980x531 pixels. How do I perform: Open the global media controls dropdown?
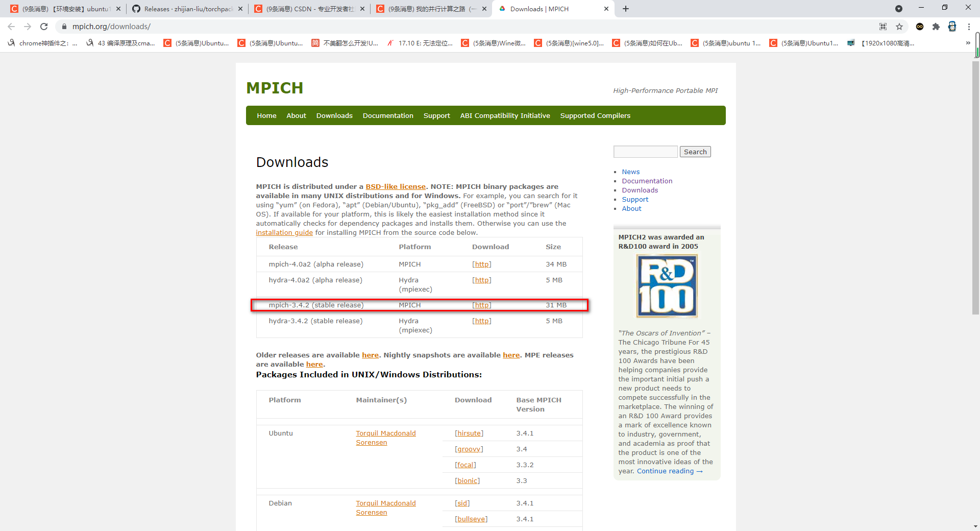coord(899,9)
